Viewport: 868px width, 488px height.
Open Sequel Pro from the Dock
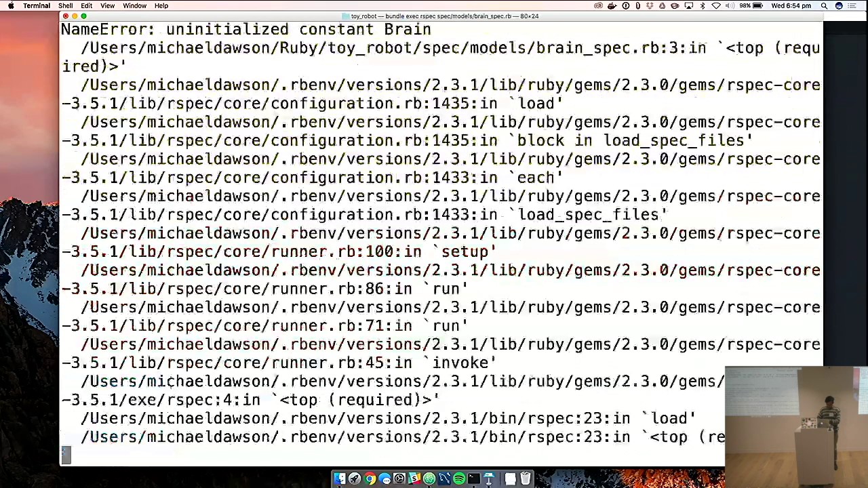click(x=444, y=479)
